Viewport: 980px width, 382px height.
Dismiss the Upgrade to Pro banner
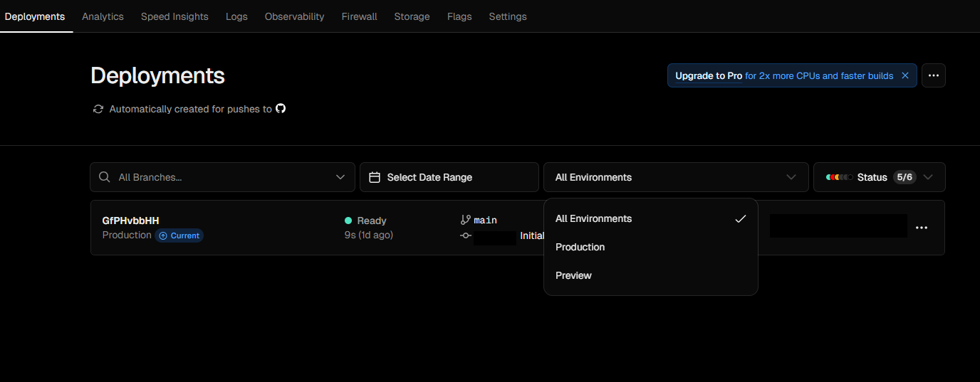905,75
